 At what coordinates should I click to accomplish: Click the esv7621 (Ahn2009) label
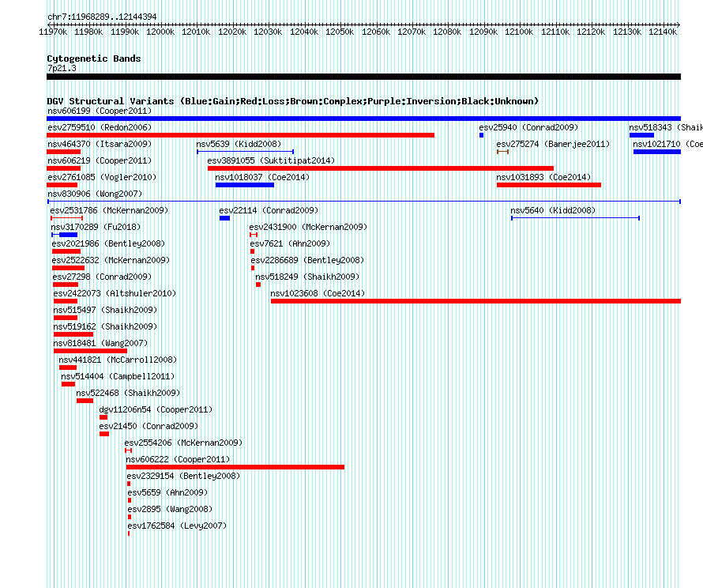(290, 243)
